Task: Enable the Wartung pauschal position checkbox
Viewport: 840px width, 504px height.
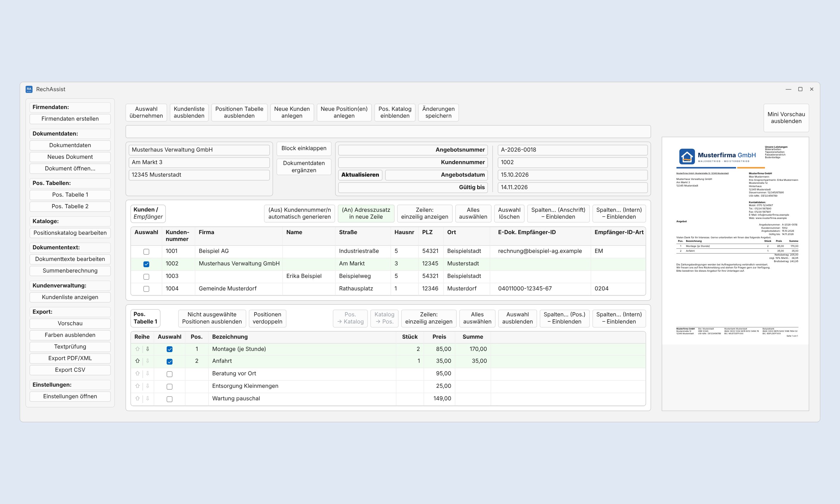Action: click(x=169, y=399)
